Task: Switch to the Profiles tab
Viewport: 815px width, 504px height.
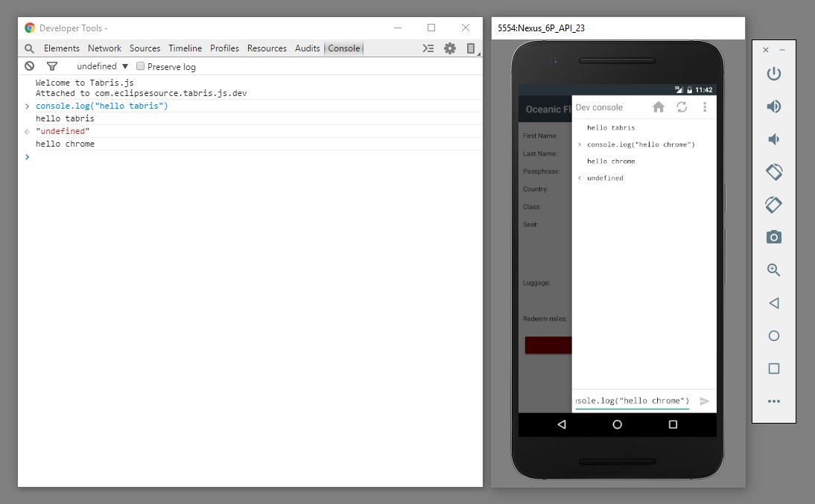Action: coord(224,48)
